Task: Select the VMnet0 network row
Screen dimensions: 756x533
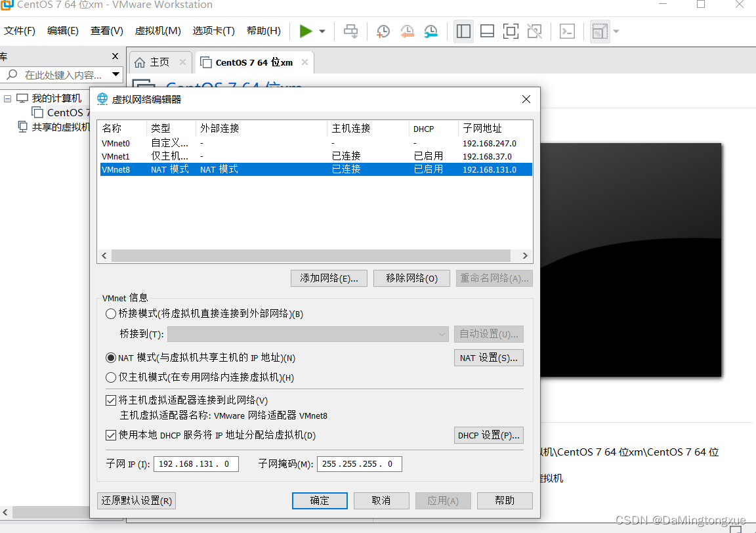Action: click(316, 143)
